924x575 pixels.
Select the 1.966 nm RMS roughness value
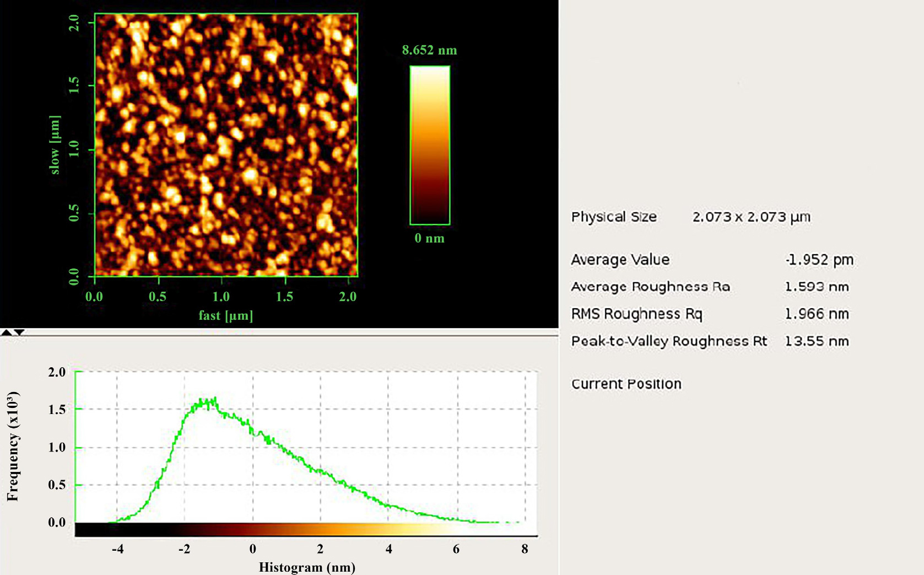click(816, 314)
